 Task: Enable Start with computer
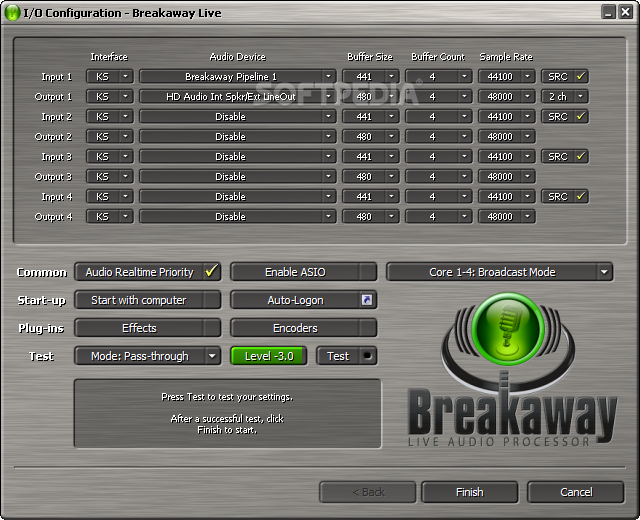coord(148,300)
